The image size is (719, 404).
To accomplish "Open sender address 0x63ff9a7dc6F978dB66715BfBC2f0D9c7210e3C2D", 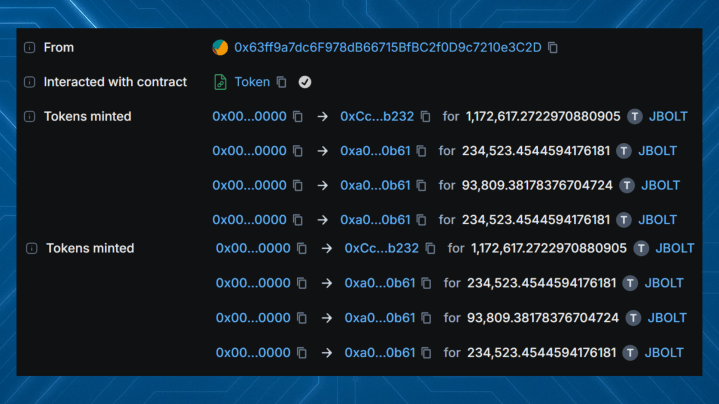I will pos(387,48).
